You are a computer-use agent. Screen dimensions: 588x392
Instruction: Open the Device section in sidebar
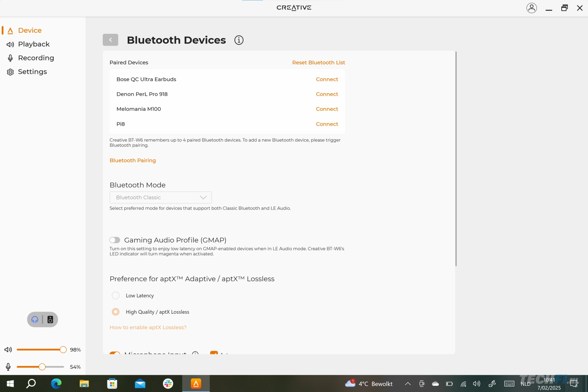(x=30, y=30)
